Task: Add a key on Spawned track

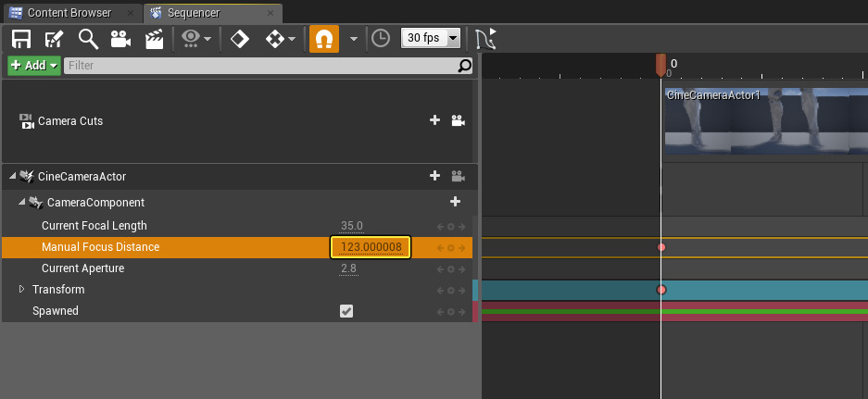Action: click(450, 312)
